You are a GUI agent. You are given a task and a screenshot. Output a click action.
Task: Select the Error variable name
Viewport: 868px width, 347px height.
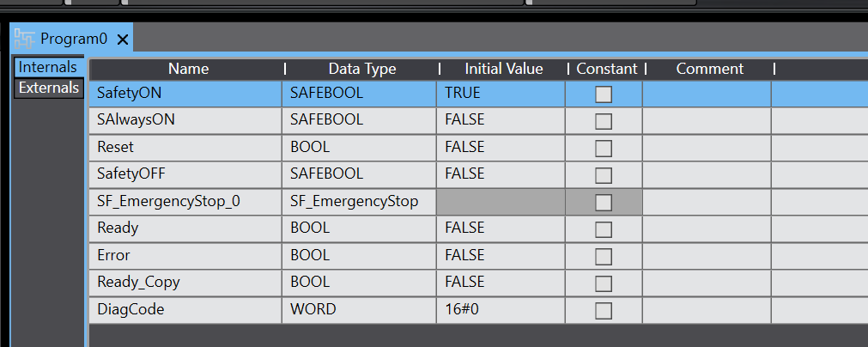click(185, 256)
